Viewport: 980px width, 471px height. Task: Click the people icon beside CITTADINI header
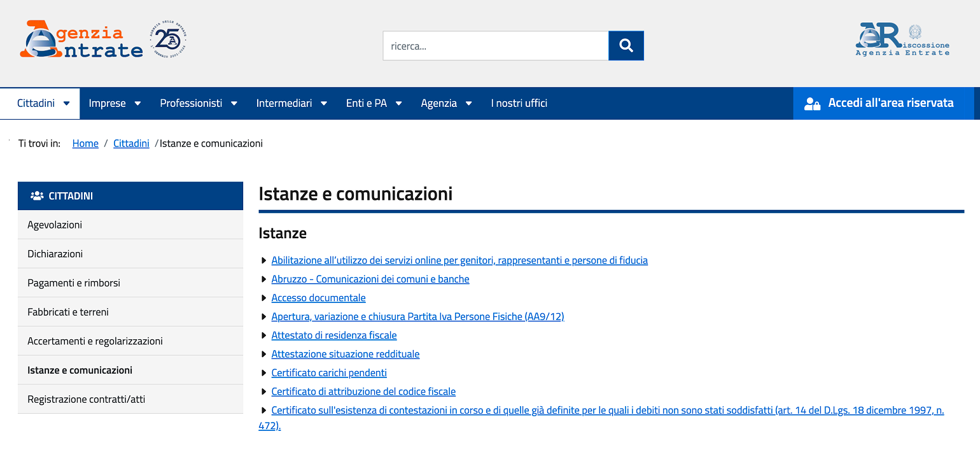click(x=37, y=196)
